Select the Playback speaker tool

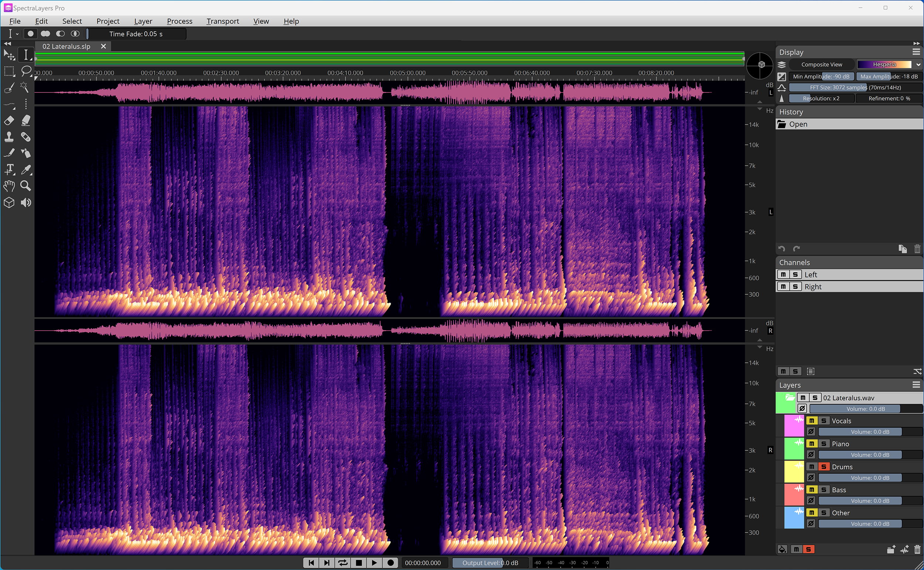click(26, 203)
